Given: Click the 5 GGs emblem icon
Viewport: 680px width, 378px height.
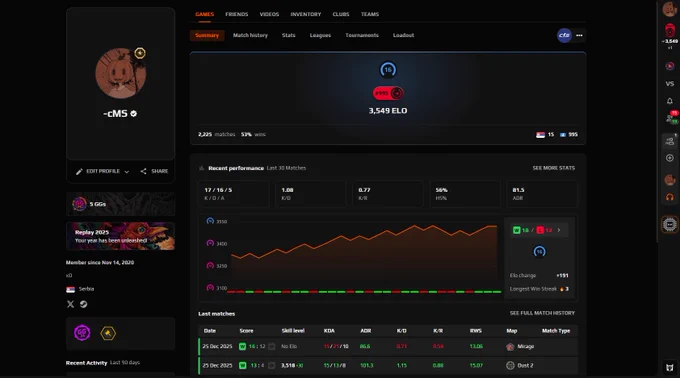Looking at the screenshot, I should pyautogui.click(x=79, y=204).
